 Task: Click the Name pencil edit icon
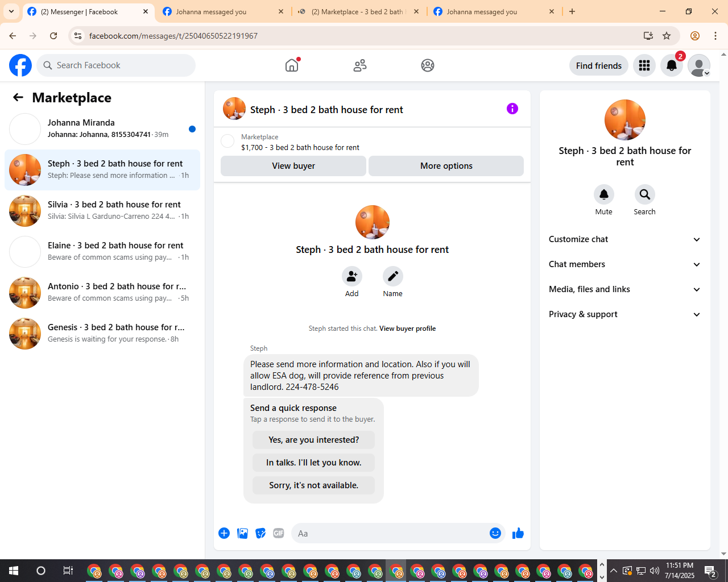[393, 276]
